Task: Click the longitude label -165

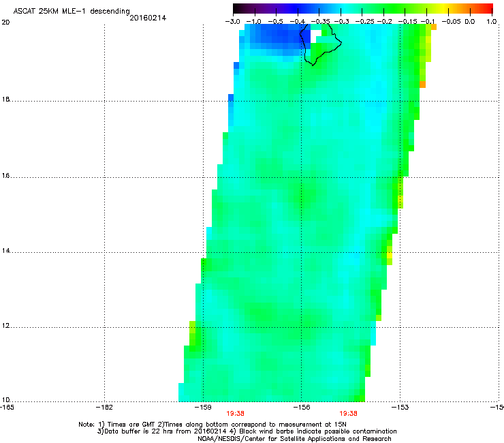Action: point(7,408)
